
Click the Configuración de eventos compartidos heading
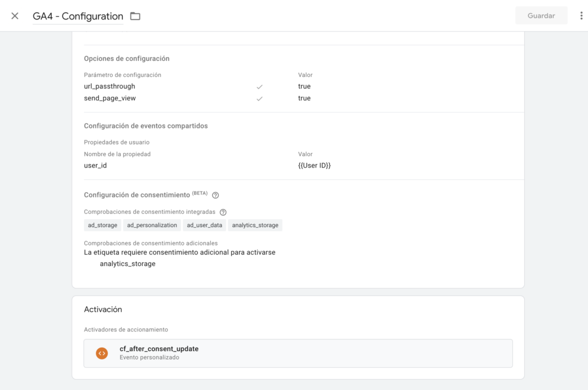click(x=146, y=126)
